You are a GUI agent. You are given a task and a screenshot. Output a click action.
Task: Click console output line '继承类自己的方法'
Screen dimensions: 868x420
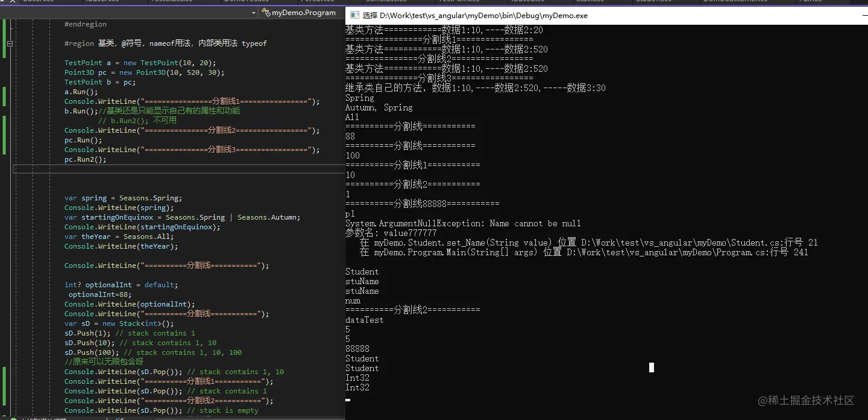coord(476,88)
